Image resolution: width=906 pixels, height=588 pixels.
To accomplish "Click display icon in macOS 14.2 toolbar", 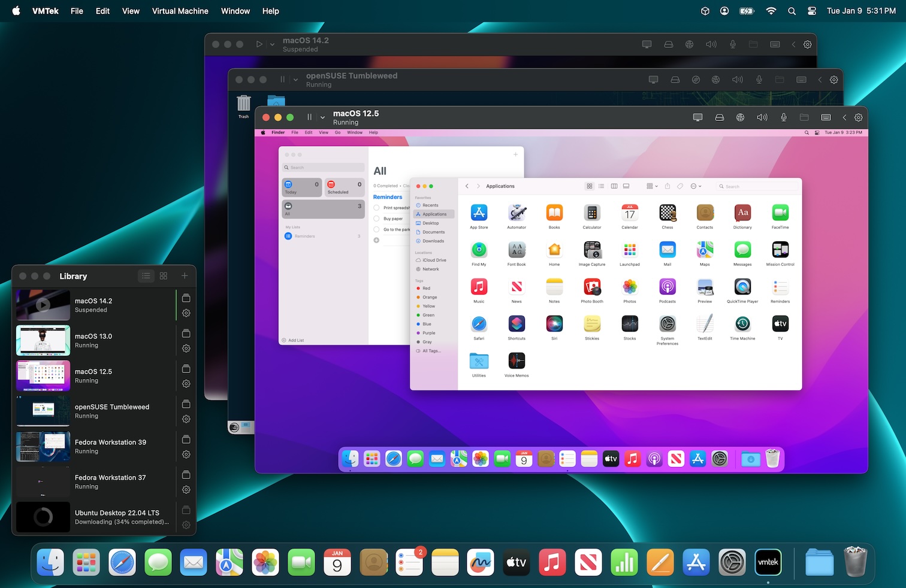I will coord(647,44).
